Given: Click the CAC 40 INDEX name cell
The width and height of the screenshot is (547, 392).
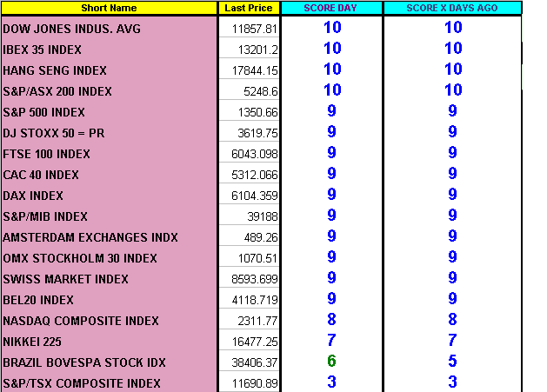Looking at the screenshot, I should 109,175.
